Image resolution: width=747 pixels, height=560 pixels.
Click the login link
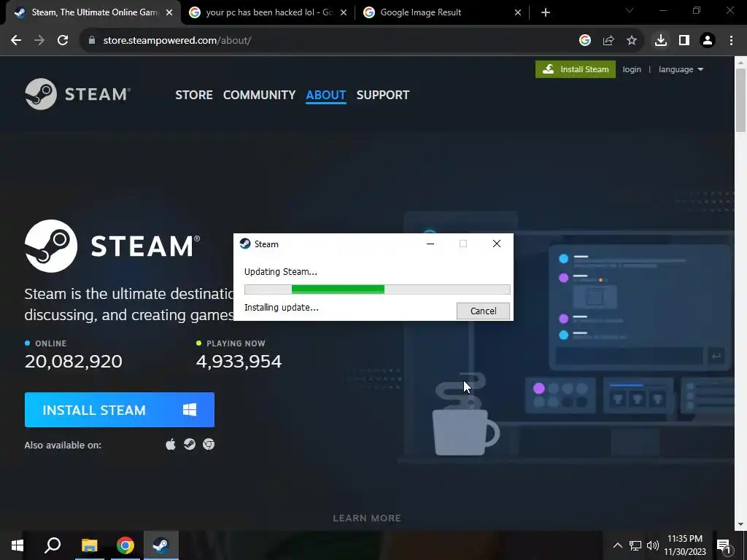point(632,69)
